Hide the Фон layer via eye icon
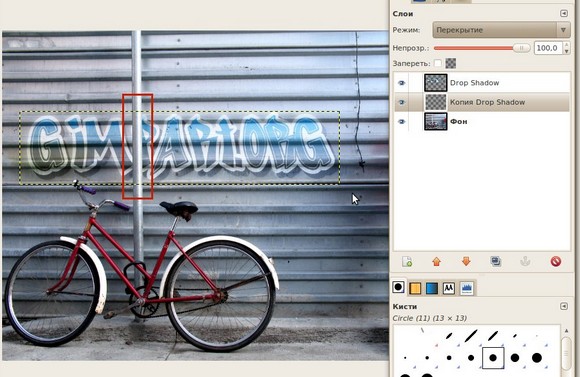Screen dimensions: 580x377 pyautogui.click(x=402, y=121)
